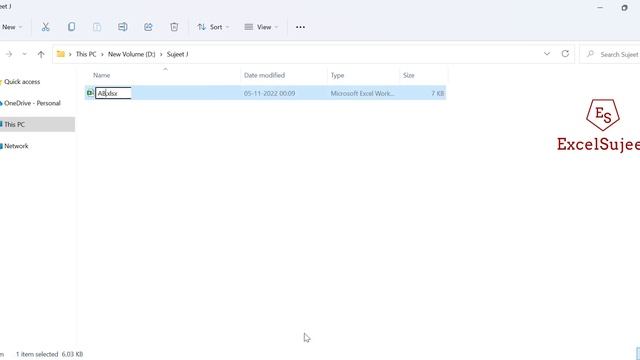Click the Paste icon in toolbar
Image resolution: width=640 pixels, height=360 pixels.
97,27
